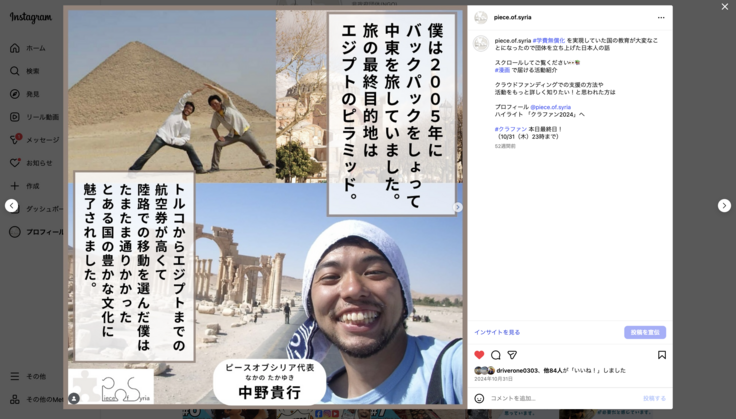This screenshot has height=419, width=736.
Task: Open the #漫画 hashtag
Action: 502,70
